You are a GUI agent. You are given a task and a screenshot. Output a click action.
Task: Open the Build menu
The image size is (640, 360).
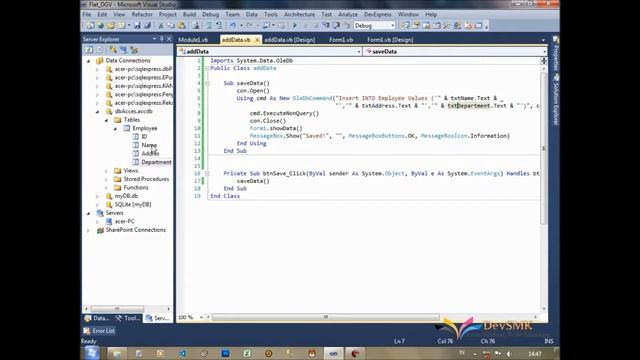189,14
